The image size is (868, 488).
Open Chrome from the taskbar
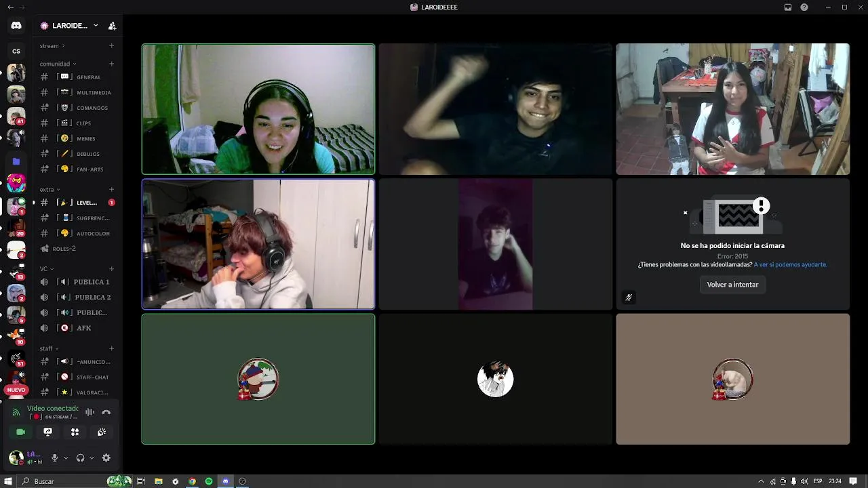pyautogui.click(x=193, y=481)
